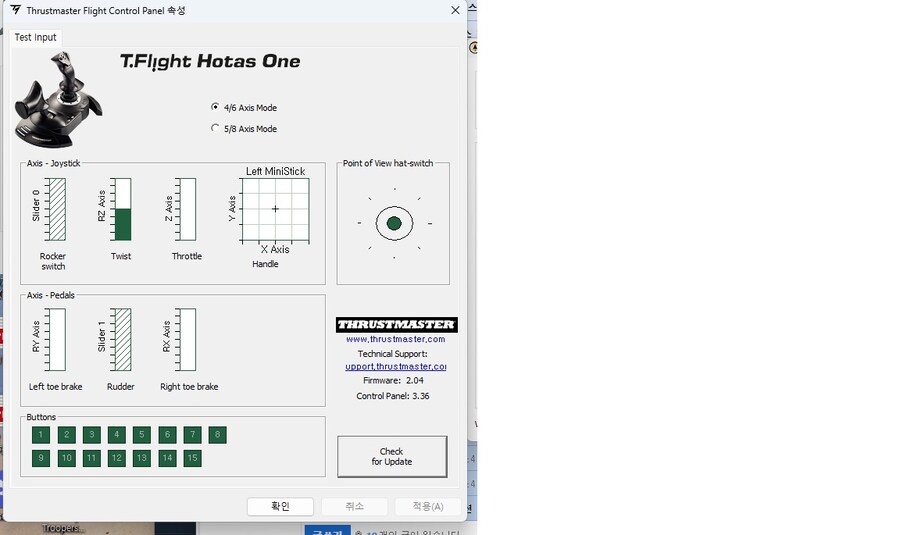Screen dimensions: 900x535
Task: Click the Thrustmaster brand logo banner
Action: click(397, 324)
